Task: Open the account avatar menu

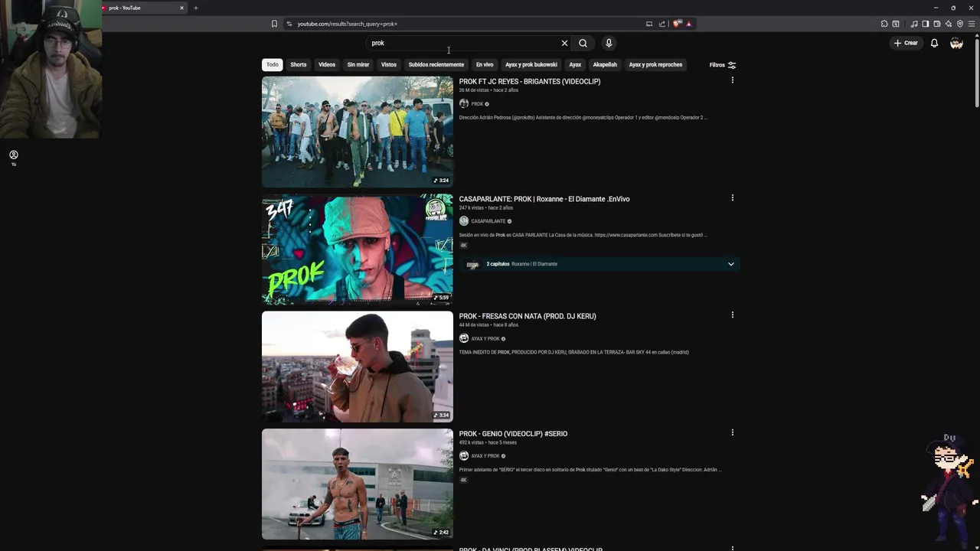Action: (x=956, y=43)
